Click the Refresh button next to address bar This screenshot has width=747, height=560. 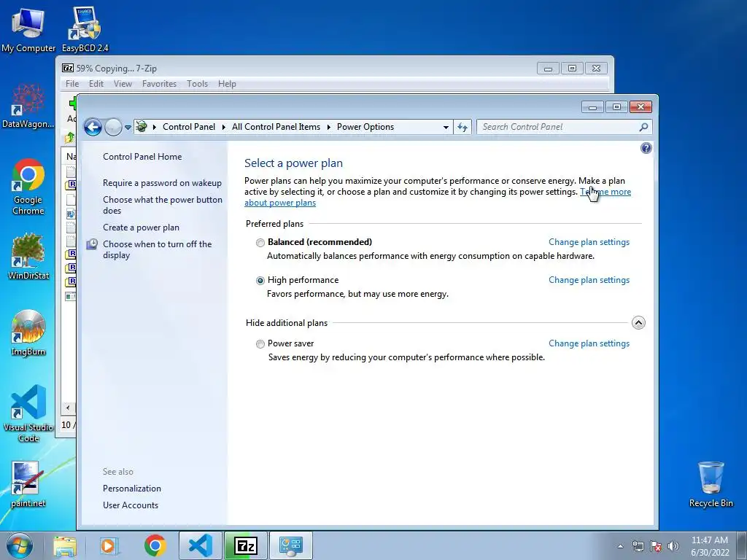pos(462,127)
